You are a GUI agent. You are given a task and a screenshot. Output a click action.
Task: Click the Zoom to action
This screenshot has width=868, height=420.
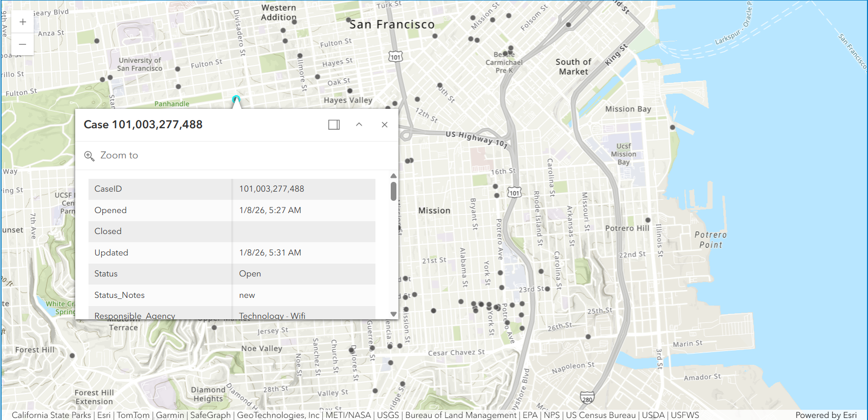112,155
